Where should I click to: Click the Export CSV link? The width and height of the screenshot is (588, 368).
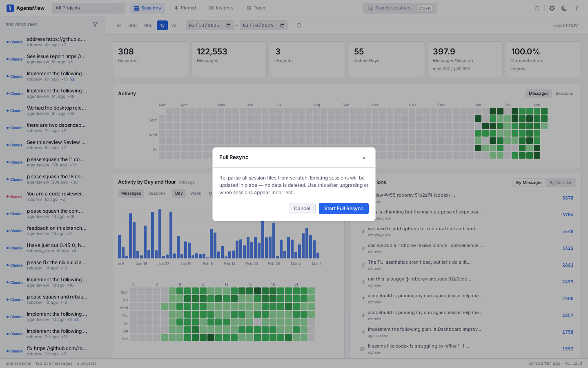pyautogui.click(x=565, y=25)
